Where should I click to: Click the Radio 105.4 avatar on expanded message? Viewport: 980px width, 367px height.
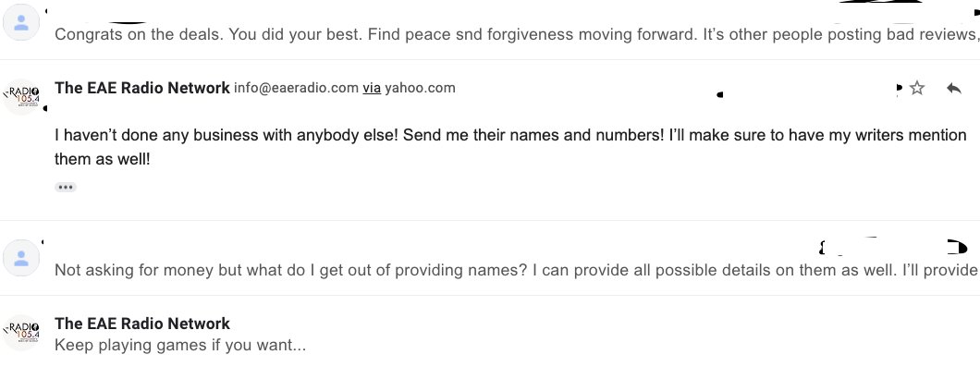[x=21, y=97]
